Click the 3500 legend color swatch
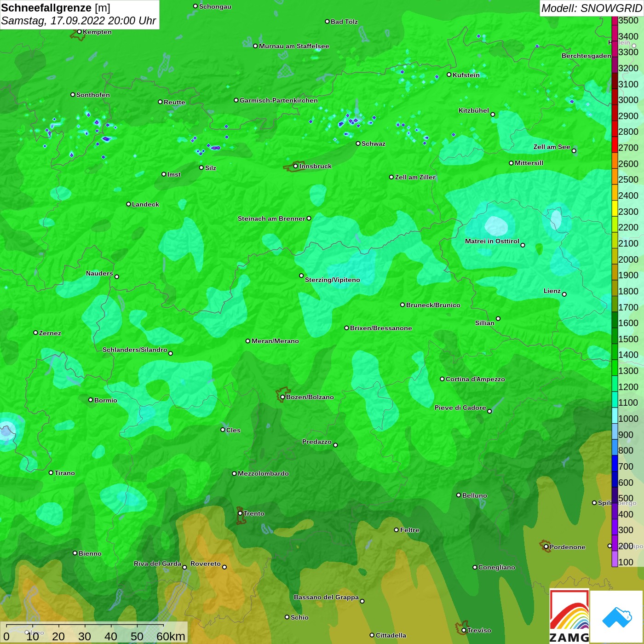This screenshot has height=644, width=644. pos(615,21)
